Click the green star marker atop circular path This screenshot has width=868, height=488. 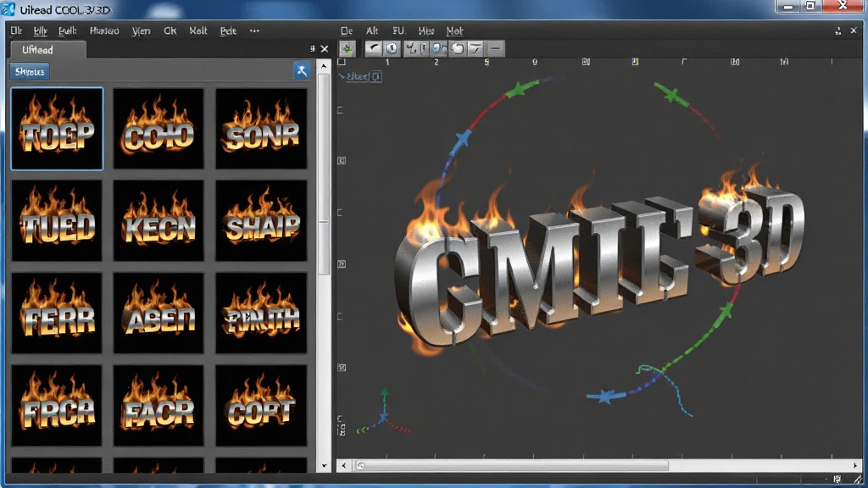point(518,89)
